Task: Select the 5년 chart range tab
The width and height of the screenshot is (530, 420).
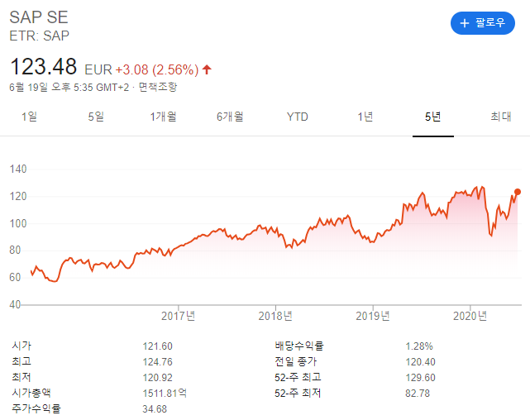Action: pyautogui.click(x=433, y=117)
